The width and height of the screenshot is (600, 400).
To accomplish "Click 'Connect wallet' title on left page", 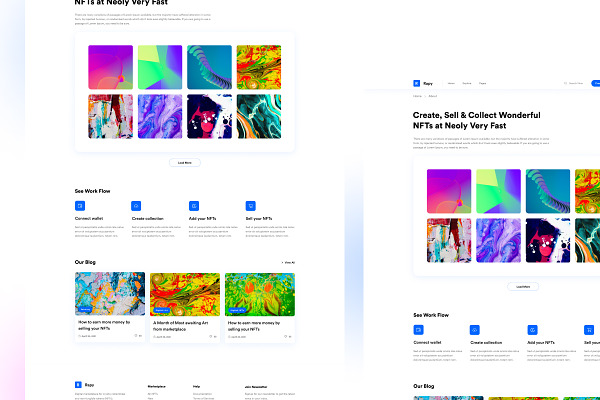I will 89,219.
